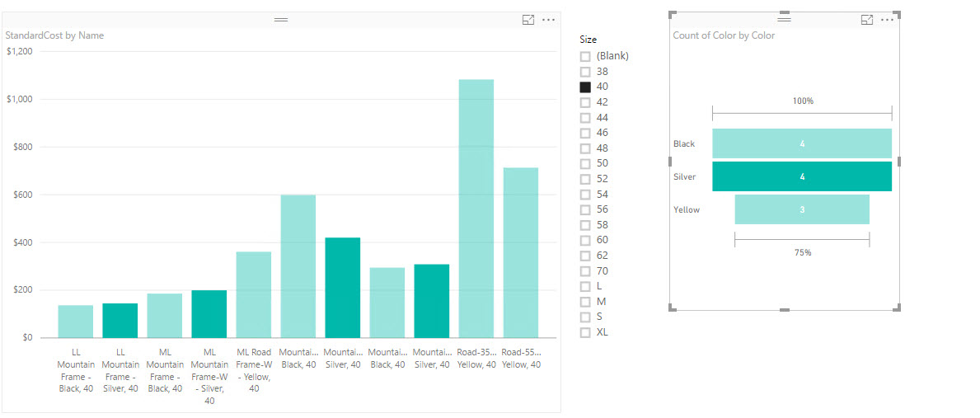Open focus mode on the StandardCost chart
980x418 pixels.
(528, 20)
